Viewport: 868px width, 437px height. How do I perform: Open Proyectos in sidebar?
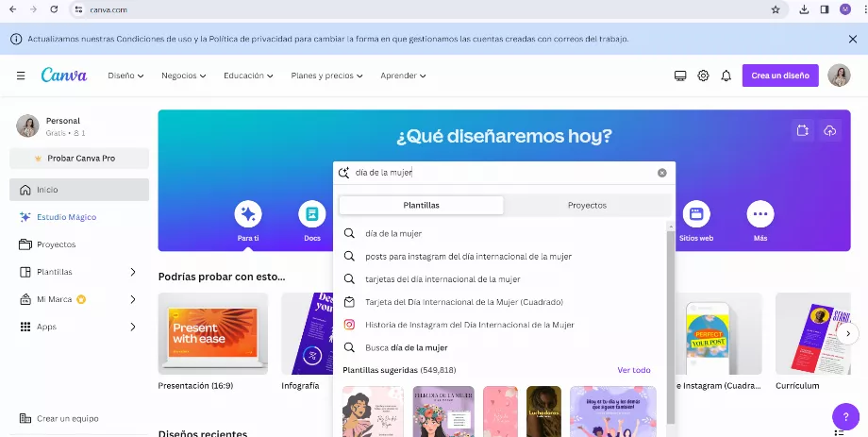point(79,244)
